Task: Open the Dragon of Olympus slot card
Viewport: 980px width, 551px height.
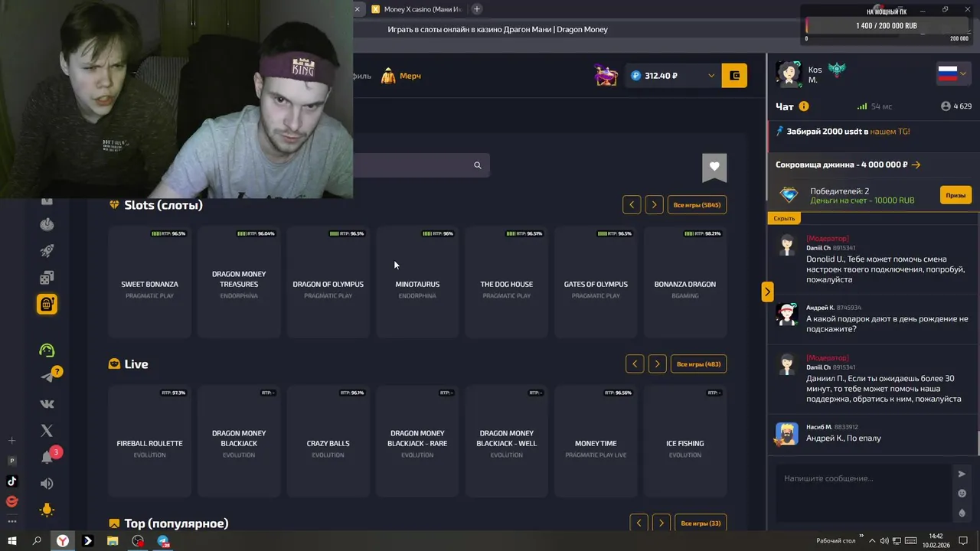Action: (x=328, y=282)
